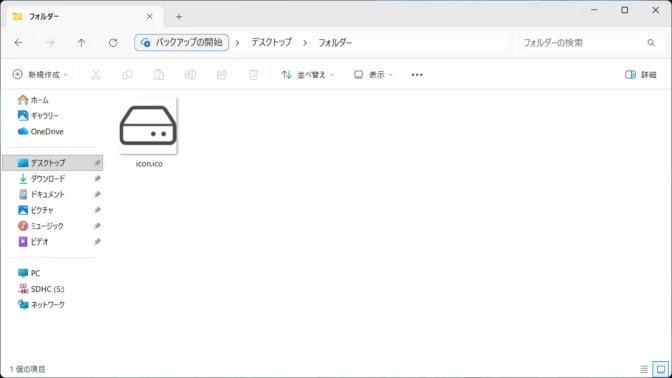672x378 pixels.
Task: Click the Rename icon in toolbar
Action: coord(190,75)
